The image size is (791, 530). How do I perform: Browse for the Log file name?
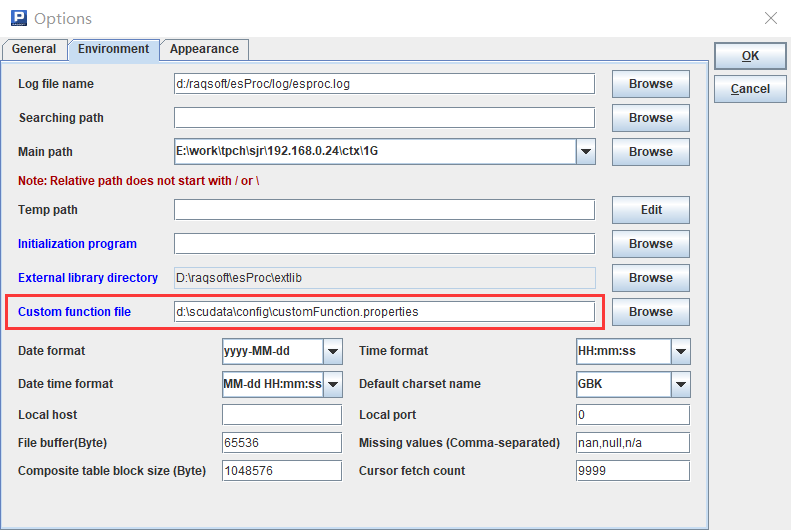pos(650,84)
